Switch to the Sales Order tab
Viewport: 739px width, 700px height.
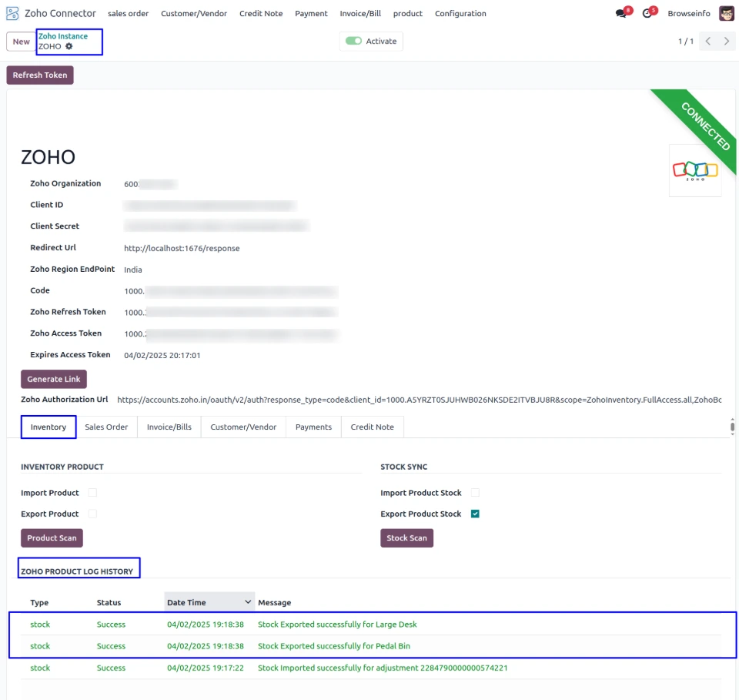[106, 427]
